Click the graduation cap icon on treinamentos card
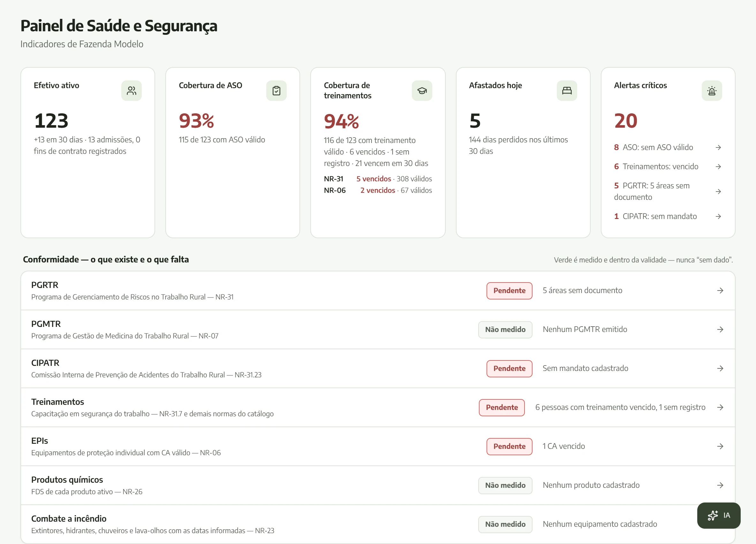Image resolution: width=756 pixels, height=544 pixels. (x=422, y=91)
